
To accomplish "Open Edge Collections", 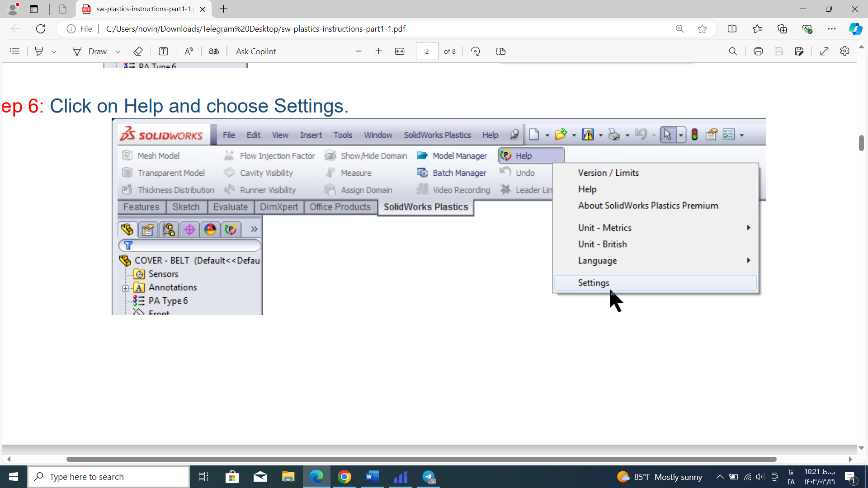I will coord(782,29).
